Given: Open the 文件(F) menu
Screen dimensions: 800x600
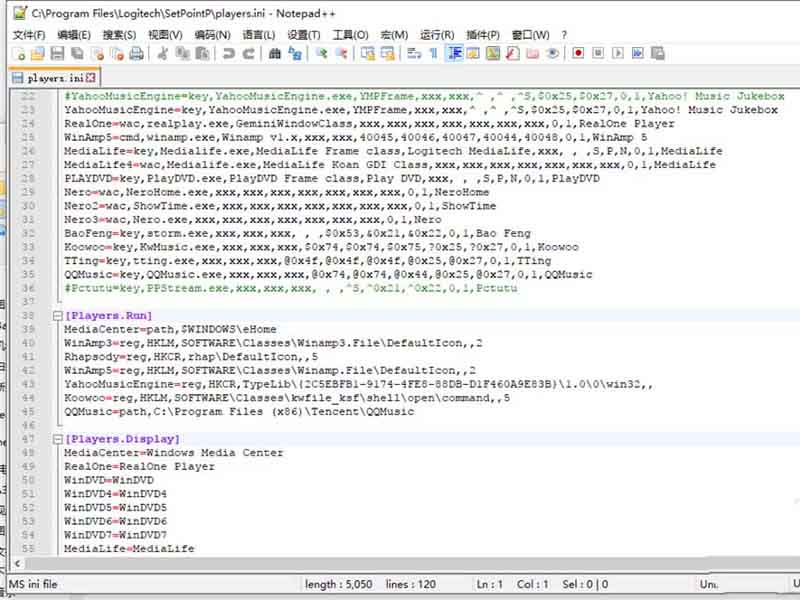Looking at the screenshot, I should click(29, 35).
